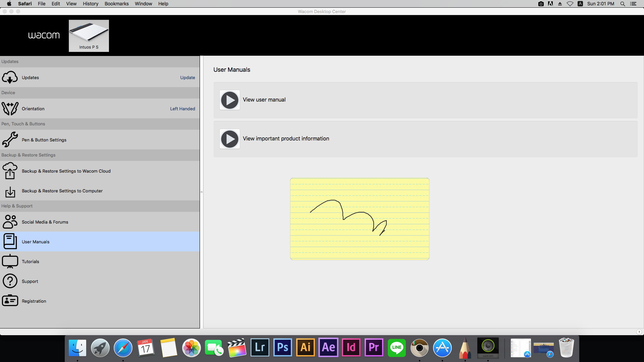Play the View user manual button
This screenshot has width=644, height=362.
coord(230,100)
